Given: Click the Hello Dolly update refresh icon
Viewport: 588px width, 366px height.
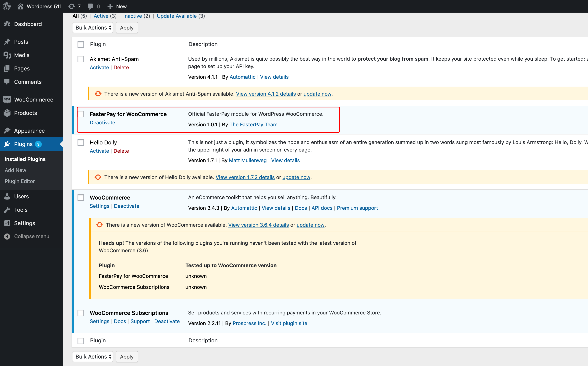Looking at the screenshot, I should pos(98,177).
